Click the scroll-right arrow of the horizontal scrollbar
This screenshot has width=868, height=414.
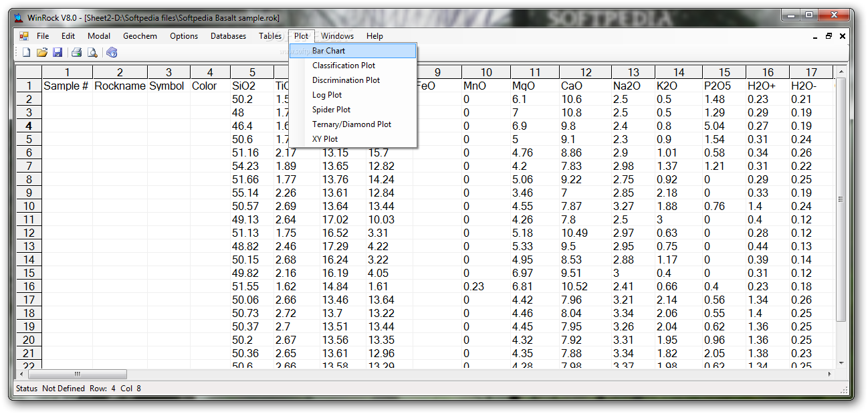click(830, 375)
